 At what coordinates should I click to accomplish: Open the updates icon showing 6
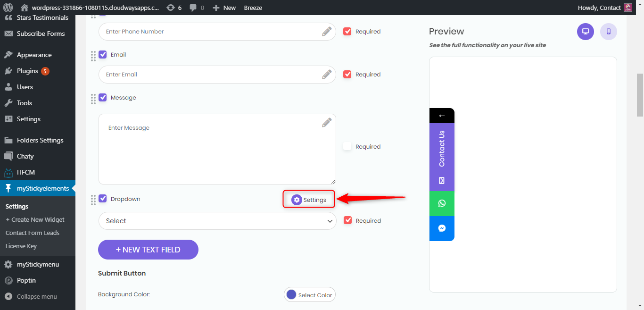point(171,8)
